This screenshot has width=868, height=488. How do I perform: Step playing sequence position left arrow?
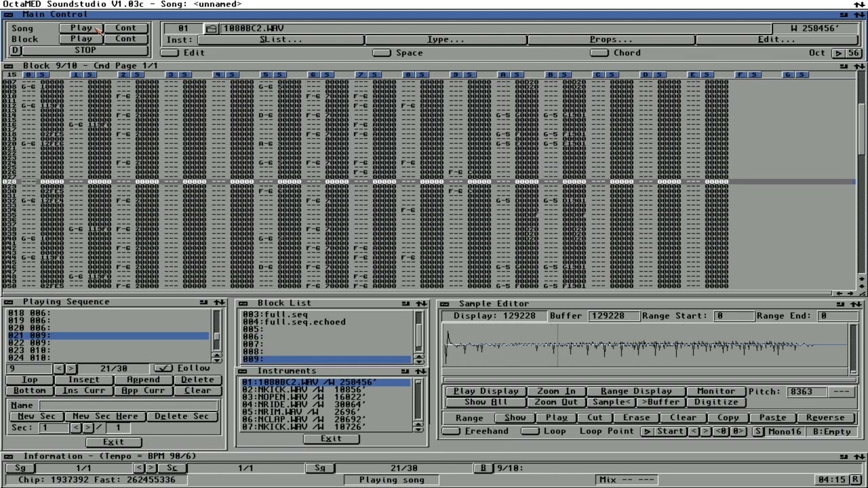click(59, 369)
